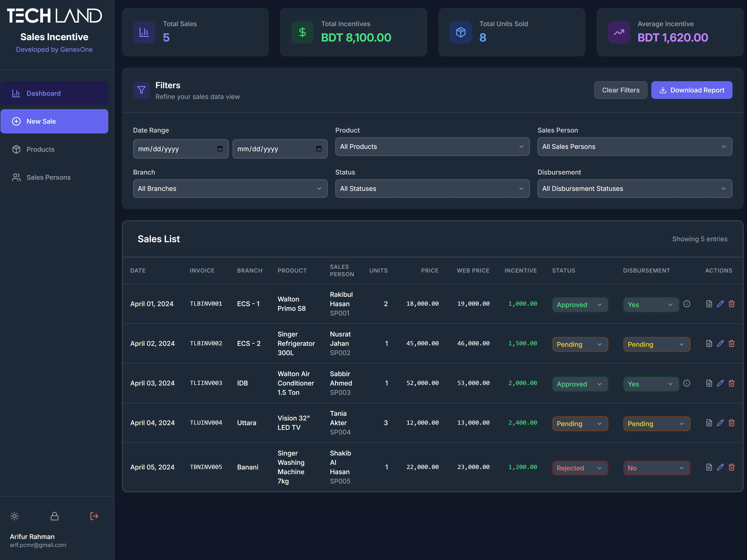Click trash icon on TBNINV005 row
The width and height of the screenshot is (747, 560).
coord(731,467)
